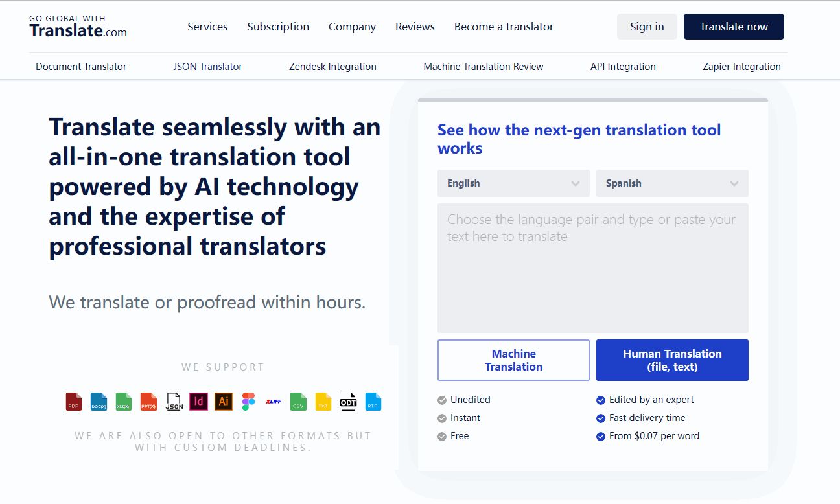This screenshot has height=504, width=840.
Task: Click the TXT file format icon
Action: click(x=323, y=402)
